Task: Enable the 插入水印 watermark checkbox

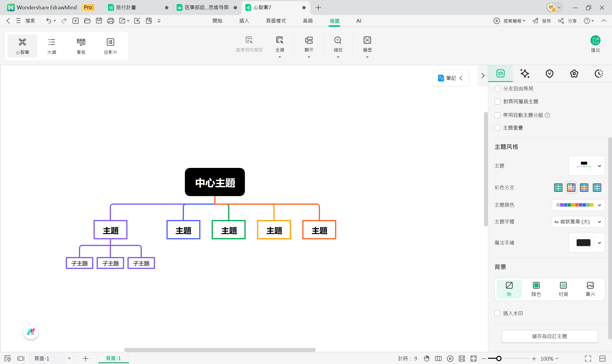Action: tap(497, 313)
